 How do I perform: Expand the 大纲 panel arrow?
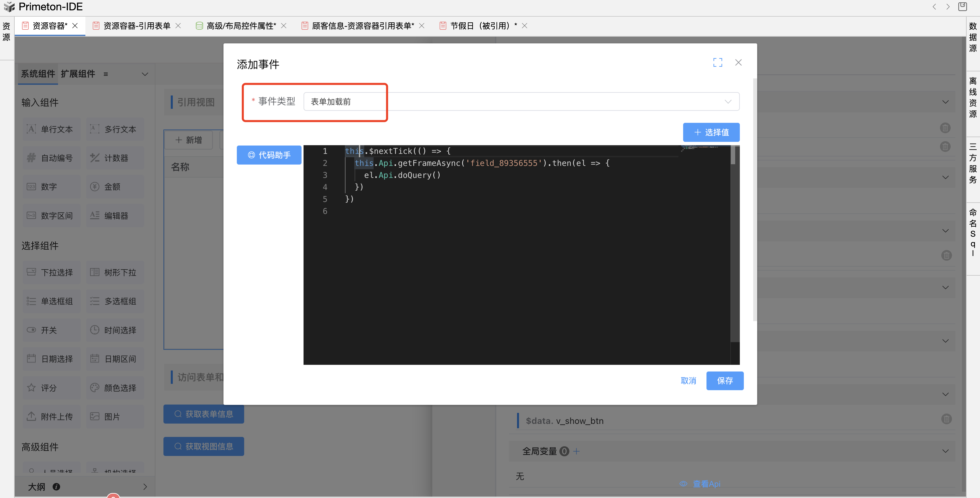(145, 487)
